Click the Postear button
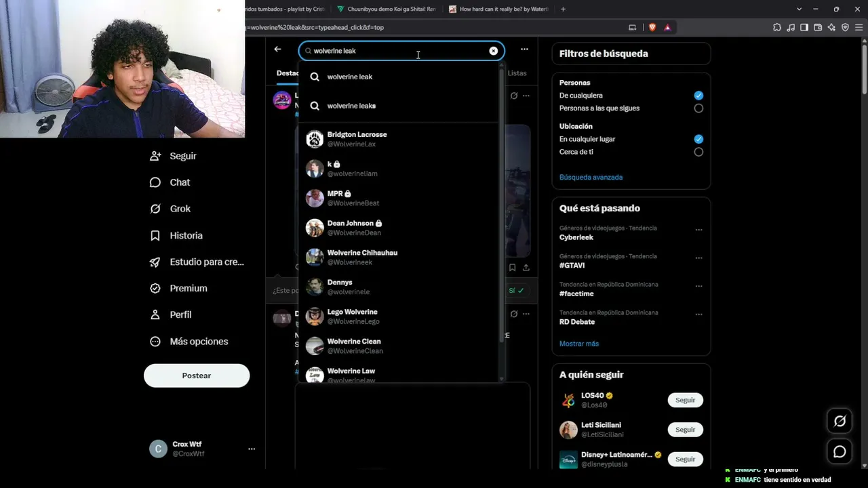Screen dimensions: 868x488 pyautogui.click(x=197, y=375)
